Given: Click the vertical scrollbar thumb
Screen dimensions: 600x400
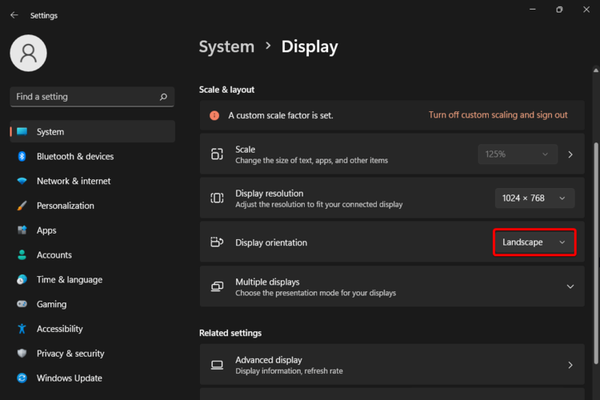Looking at the screenshot, I should coord(596,253).
